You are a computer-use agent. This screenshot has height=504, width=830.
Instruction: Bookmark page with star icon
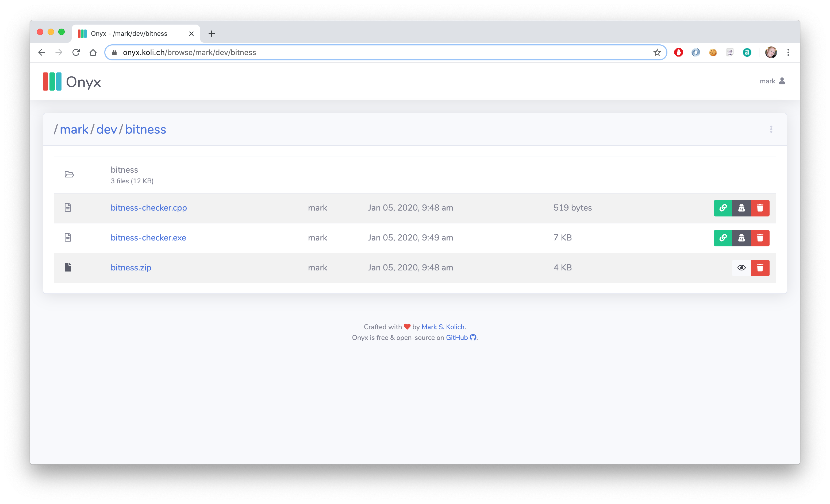click(657, 53)
